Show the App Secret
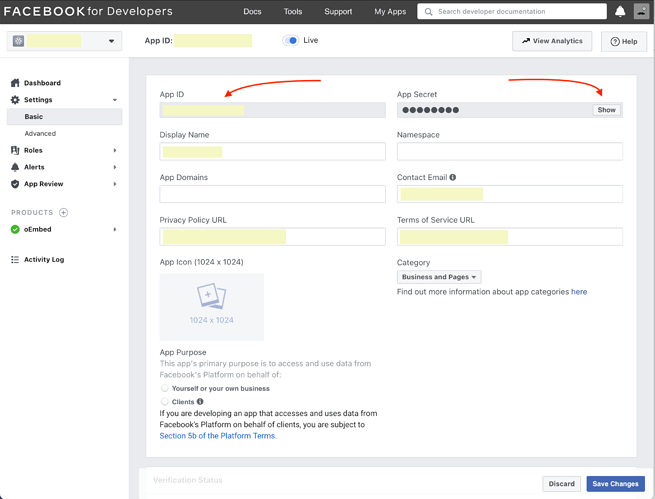This screenshot has width=655, height=499. click(x=607, y=110)
